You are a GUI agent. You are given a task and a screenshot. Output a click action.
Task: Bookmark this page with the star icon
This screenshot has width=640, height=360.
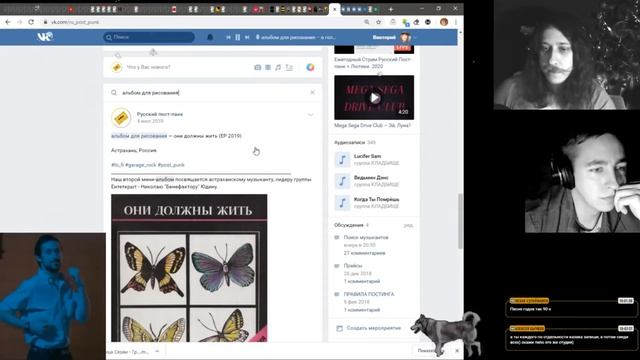click(378, 22)
